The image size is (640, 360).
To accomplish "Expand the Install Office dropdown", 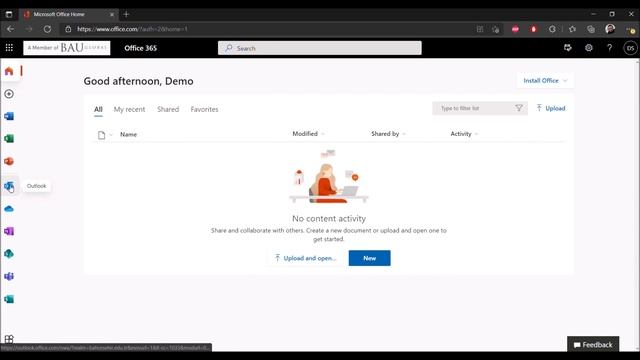I will tap(545, 80).
